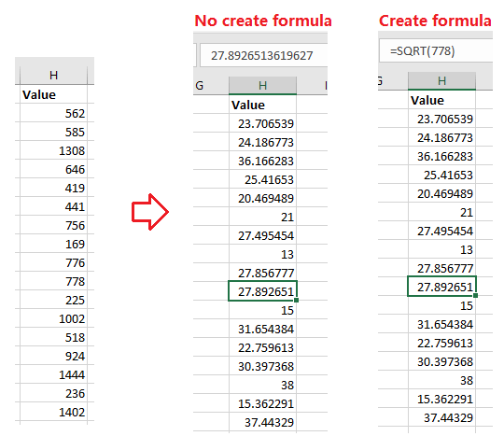
Task: Click active cell 27.892651 in Create formula sheet
Action: coord(442,287)
